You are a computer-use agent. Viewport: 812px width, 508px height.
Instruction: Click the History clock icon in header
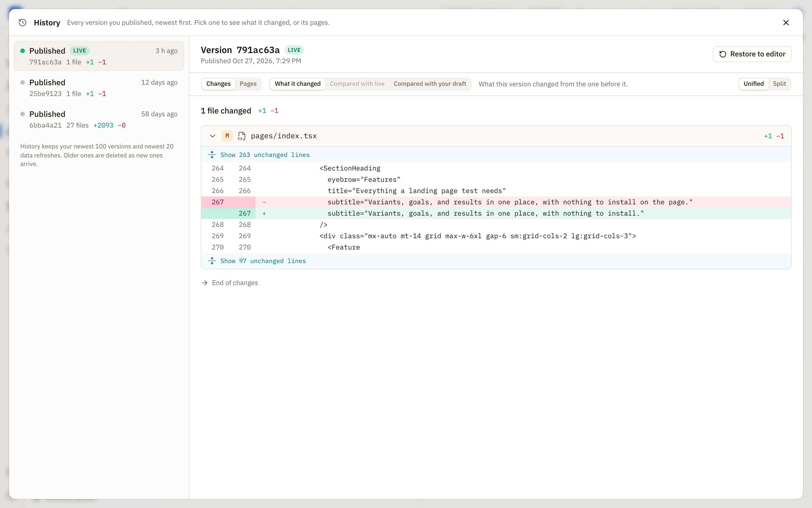(23, 23)
